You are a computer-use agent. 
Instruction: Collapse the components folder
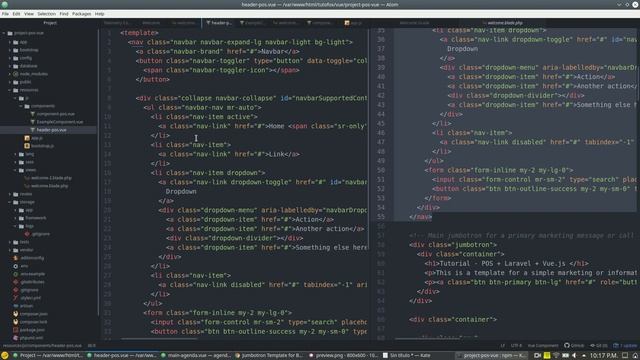(x=21, y=106)
